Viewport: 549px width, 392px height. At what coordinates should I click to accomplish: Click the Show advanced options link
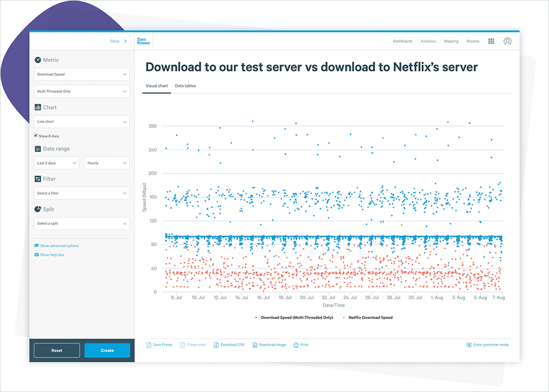59,246
